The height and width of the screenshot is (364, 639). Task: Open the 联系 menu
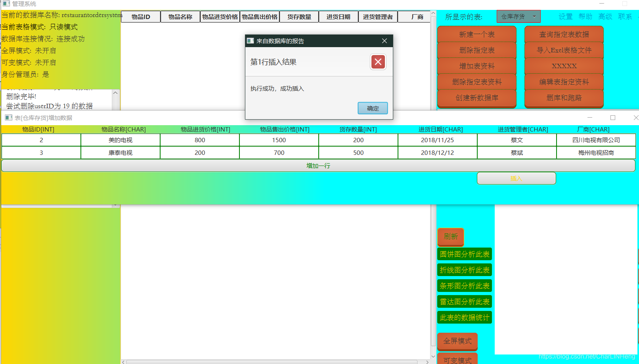(625, 17)
